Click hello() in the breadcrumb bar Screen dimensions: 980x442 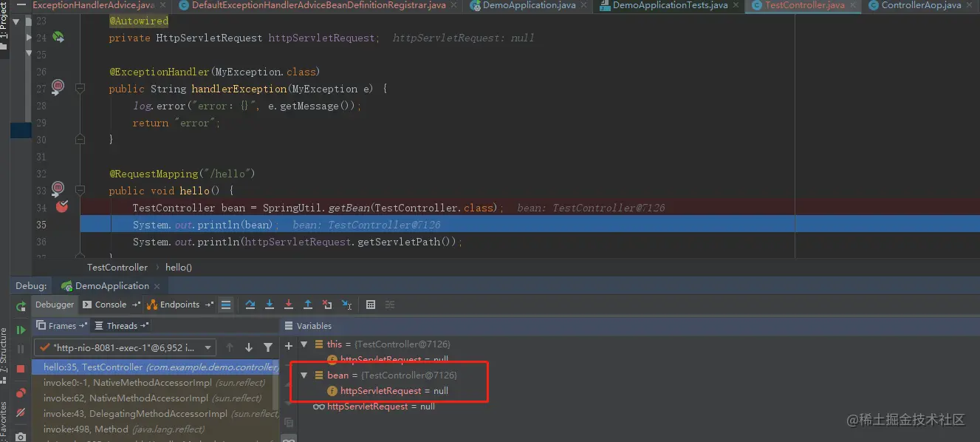tap(178, 267)
